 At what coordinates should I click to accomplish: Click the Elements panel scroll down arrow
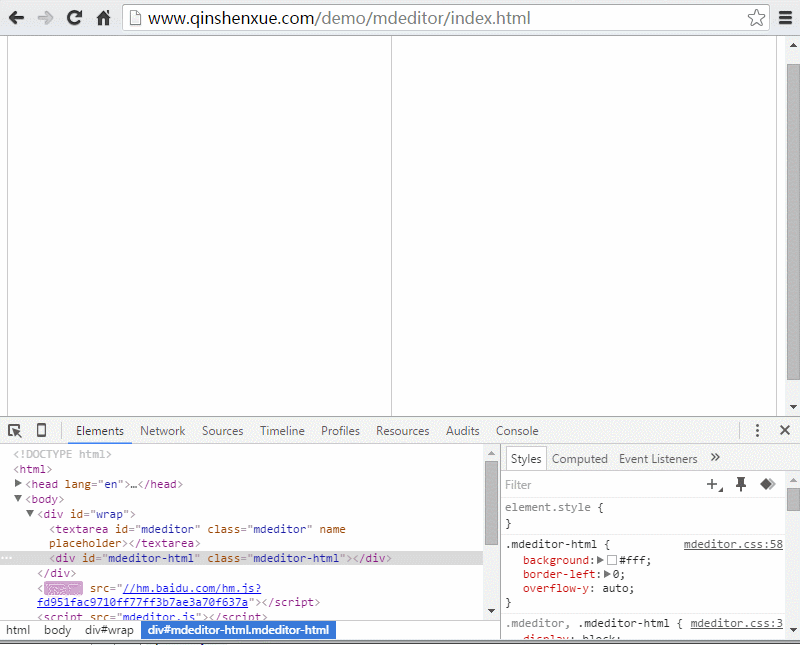(x=491, y=610)
